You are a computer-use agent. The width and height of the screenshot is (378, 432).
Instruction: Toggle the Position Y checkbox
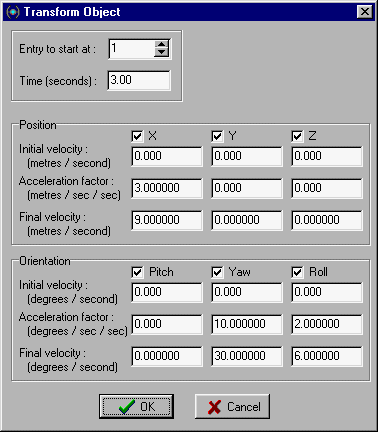(x=217, y=136)
